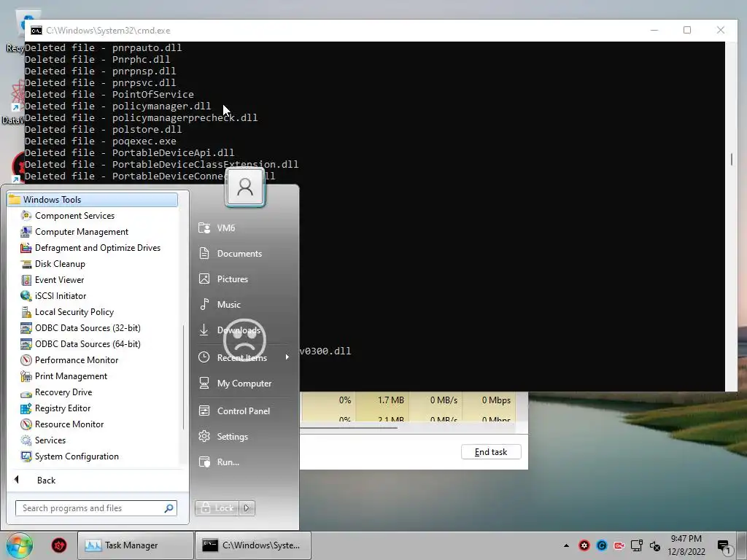Screen dimensions: 747x560
Task: Open Event Viewer
Action: point(59,280)
